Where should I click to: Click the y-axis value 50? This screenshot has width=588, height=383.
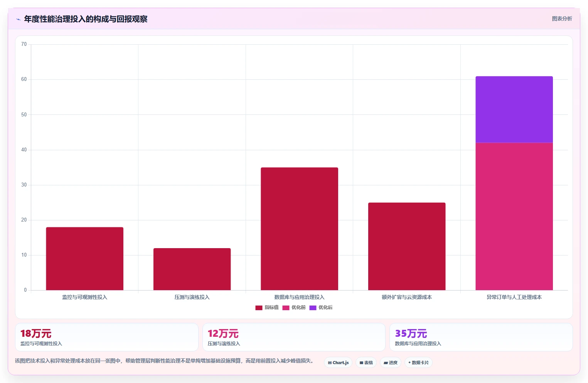(x=24, y=114)
